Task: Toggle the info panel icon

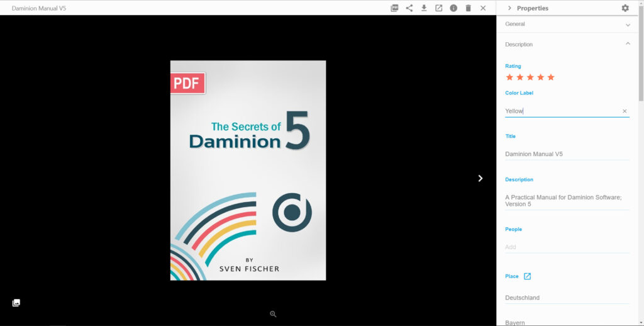Action: [453, 8]
